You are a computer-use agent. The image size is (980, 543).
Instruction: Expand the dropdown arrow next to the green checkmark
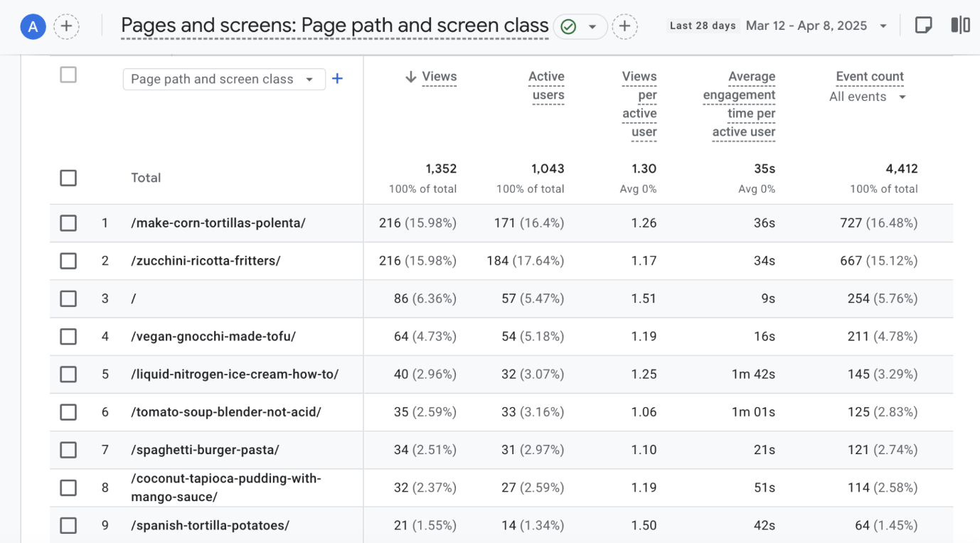[x=592, y=27]
